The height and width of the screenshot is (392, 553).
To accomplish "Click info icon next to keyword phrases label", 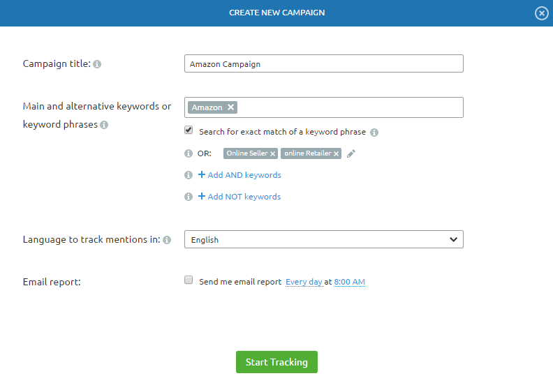I will click(x=104, y=125).
